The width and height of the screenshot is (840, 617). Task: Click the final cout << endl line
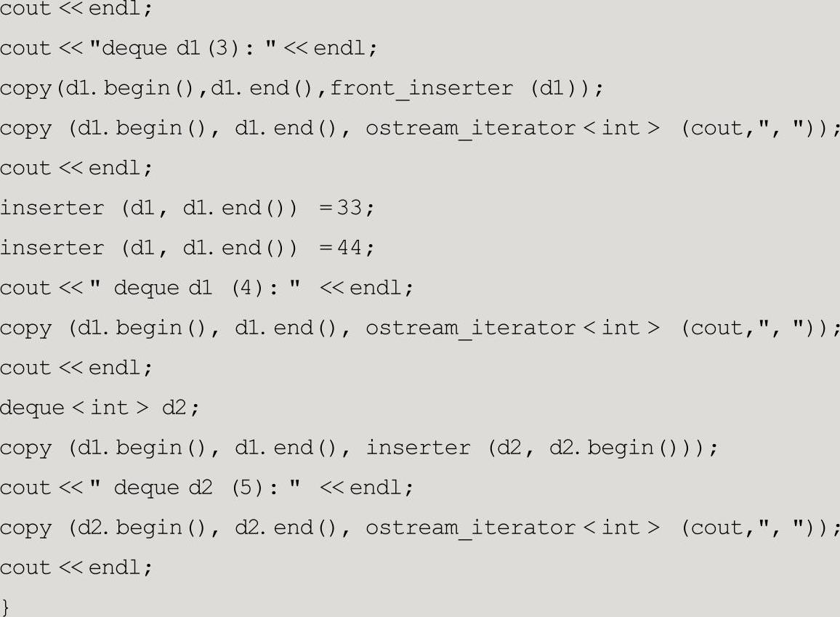(x=76, y=568)
